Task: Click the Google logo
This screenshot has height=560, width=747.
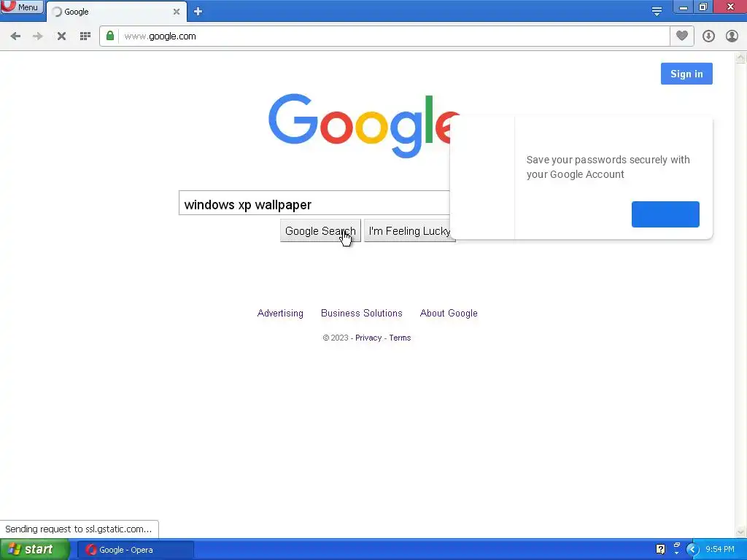Action: [363, 125]
